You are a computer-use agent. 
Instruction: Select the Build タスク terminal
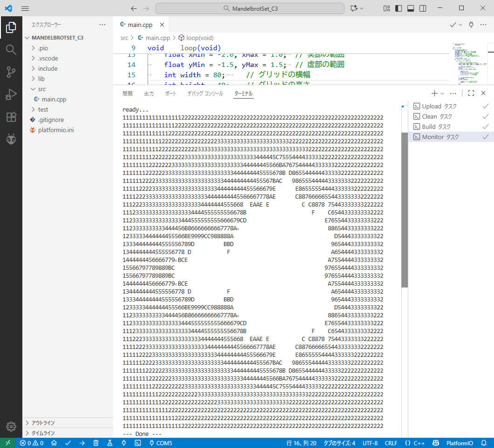coord(436,127)
